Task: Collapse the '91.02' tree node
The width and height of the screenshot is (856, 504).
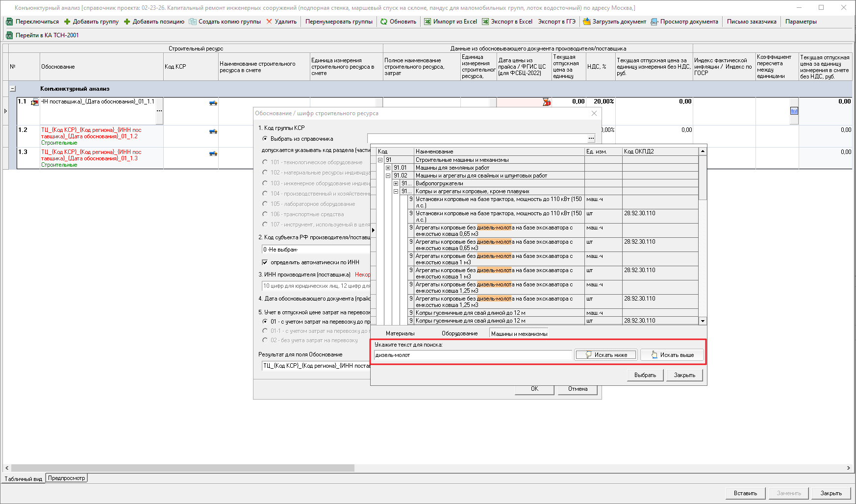Action: tap(388, 176)
